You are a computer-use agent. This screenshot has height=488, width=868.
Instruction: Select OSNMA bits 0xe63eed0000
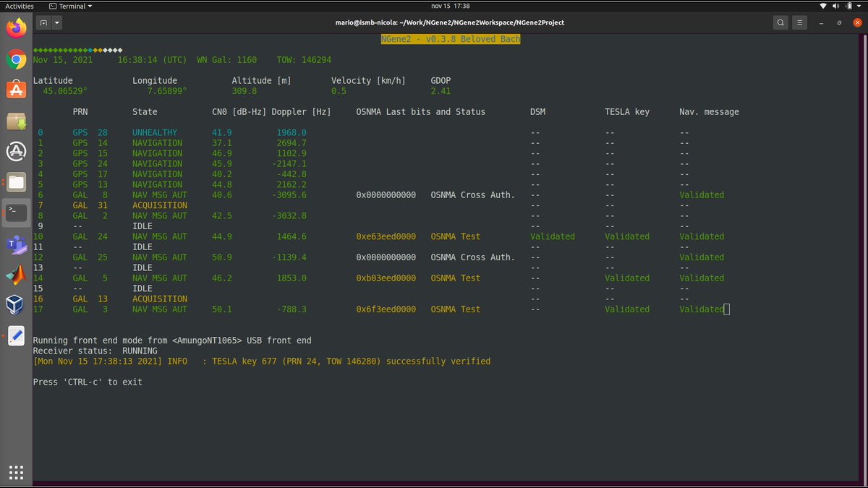point(386,236)
